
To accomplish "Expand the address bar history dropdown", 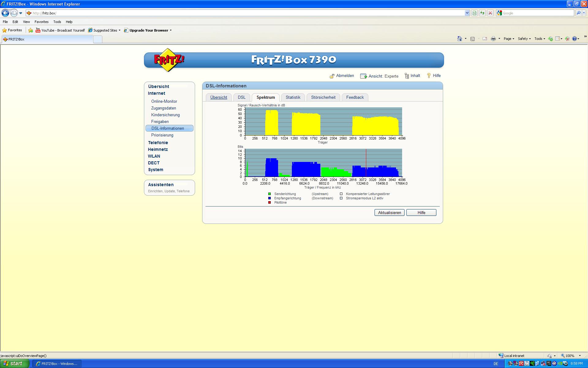I will click(x=467, y=13).
